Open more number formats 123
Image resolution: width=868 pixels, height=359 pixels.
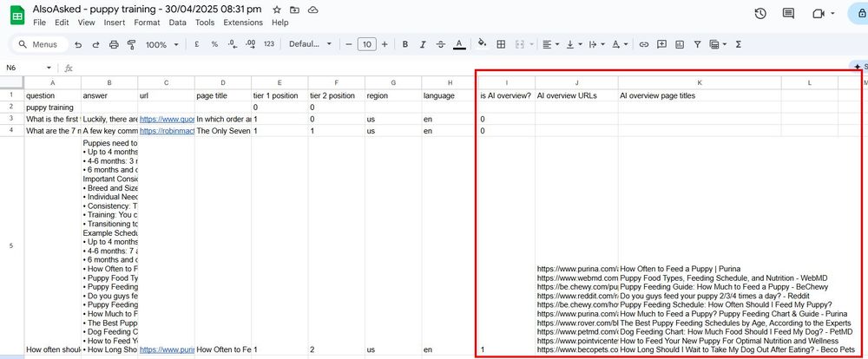[269, 44]
